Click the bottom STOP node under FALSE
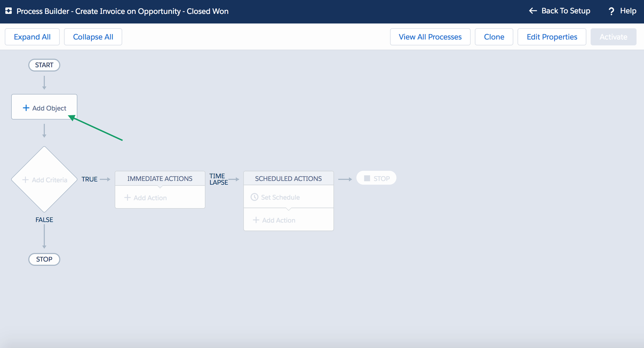Viewport: 644px width, 348px height. coord(44,259)
